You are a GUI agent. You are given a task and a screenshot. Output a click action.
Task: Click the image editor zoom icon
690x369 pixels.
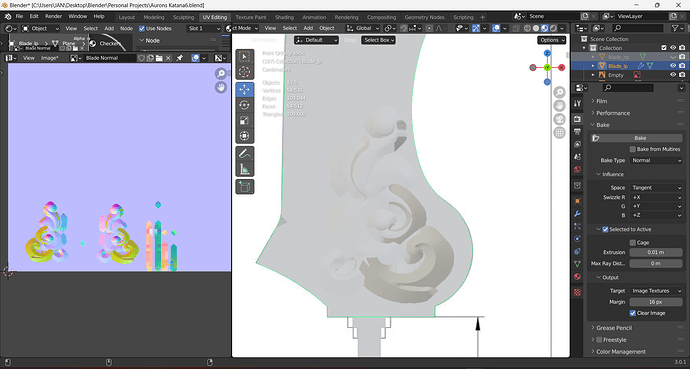pos(221,73)
